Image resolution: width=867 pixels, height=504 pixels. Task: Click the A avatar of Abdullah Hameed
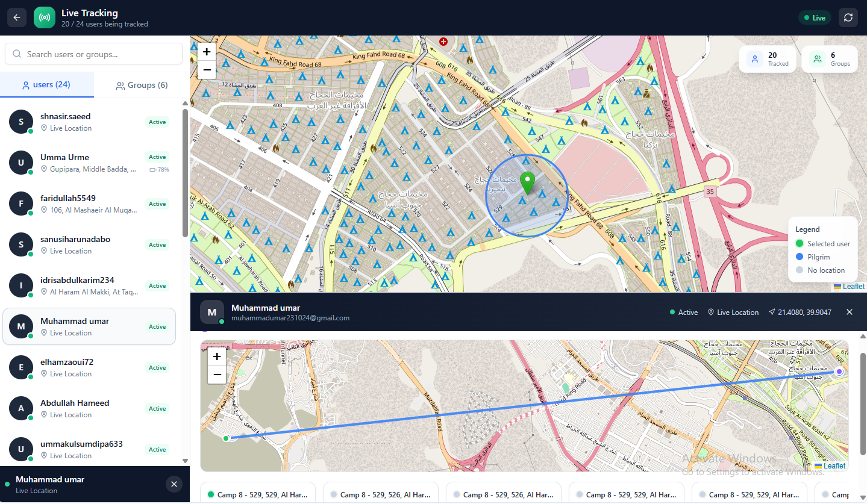(x=21, y=408)
